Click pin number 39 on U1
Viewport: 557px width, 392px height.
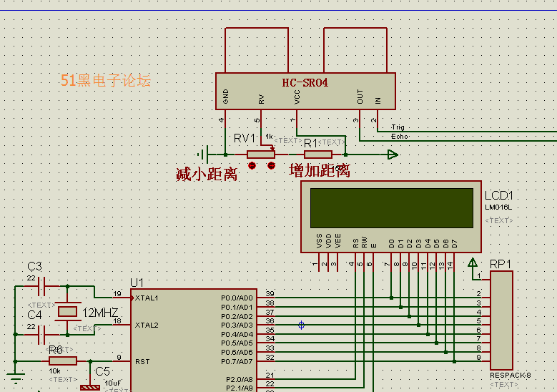coord(270,293)
